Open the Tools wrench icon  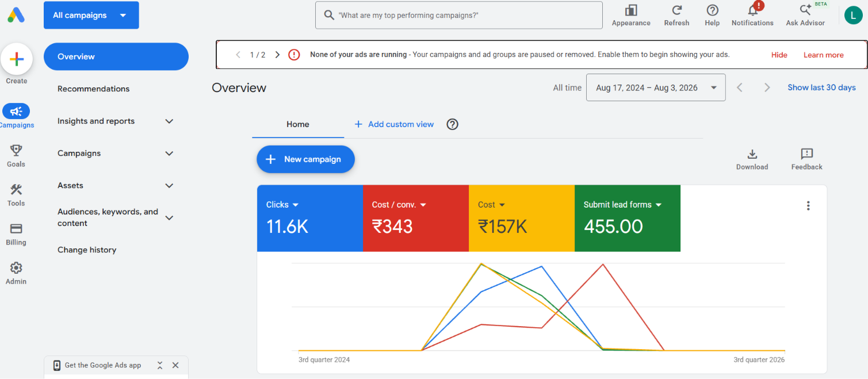pyautogui.click(x=16, y=190)
